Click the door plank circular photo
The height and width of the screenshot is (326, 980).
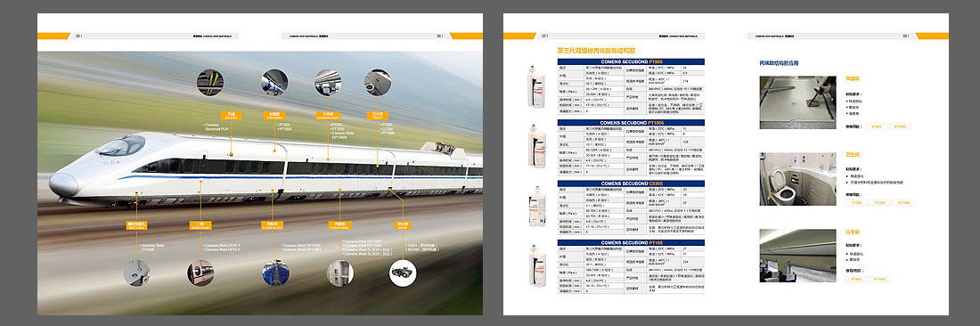click(x=200, y=273)
